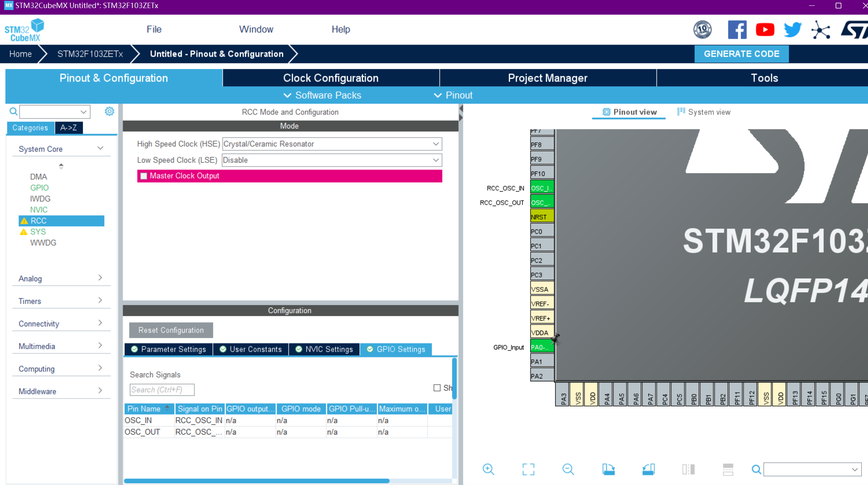Click the GENERATE CODE button

click(x=741, y=54)
